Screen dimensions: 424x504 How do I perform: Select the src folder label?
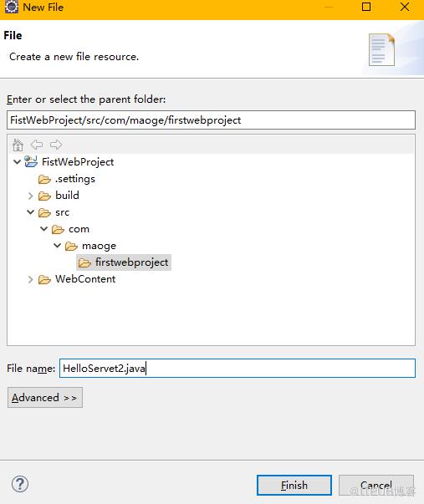coord(63,212)
